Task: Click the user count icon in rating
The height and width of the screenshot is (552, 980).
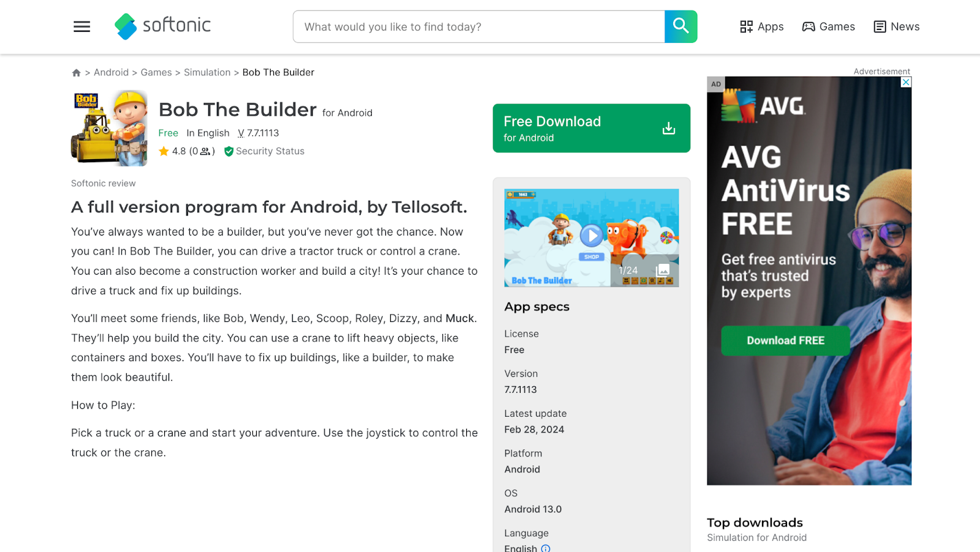Action: tap(205, 151)
